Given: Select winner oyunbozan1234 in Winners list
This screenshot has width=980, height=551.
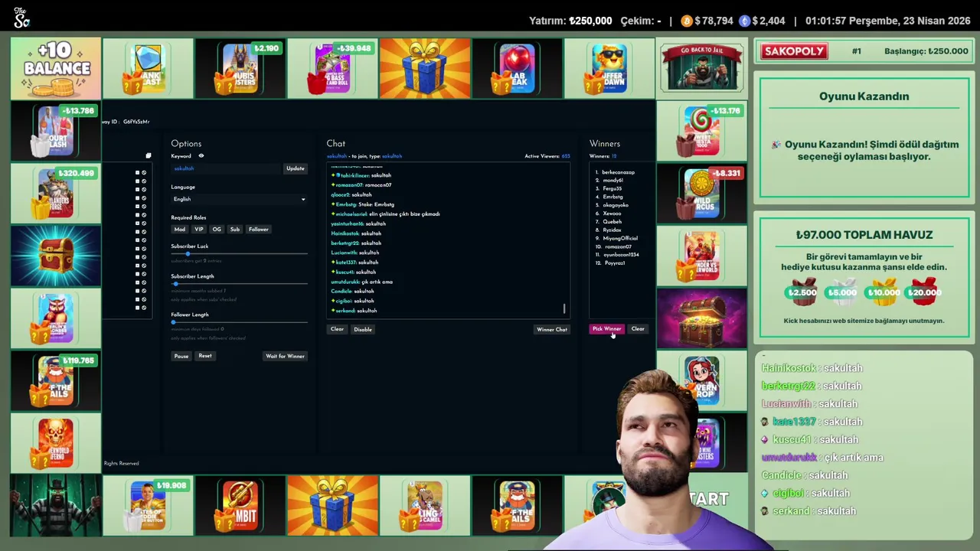Looking at the screenshot, I should pyautogui.click(x=621, y=255).
